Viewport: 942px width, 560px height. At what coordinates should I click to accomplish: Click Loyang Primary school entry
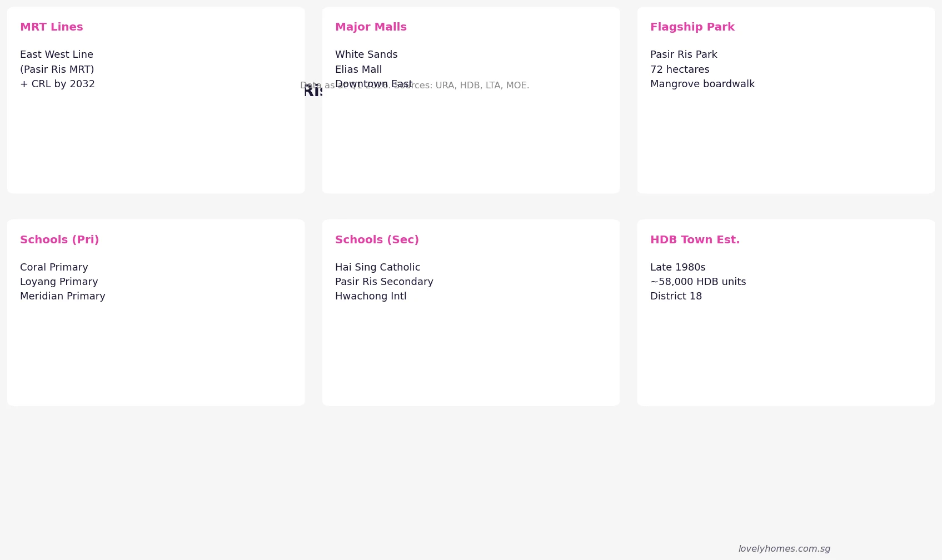tap(59, 282)
